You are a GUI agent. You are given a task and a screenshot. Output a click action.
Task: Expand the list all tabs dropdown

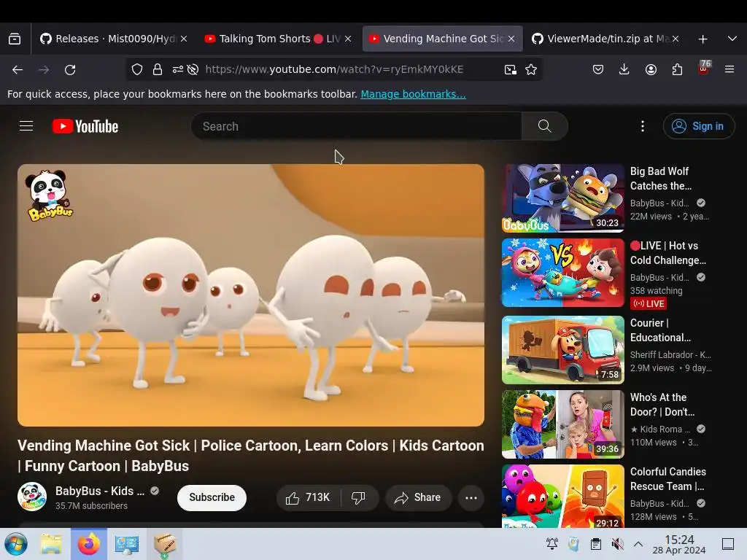(732, 39)
